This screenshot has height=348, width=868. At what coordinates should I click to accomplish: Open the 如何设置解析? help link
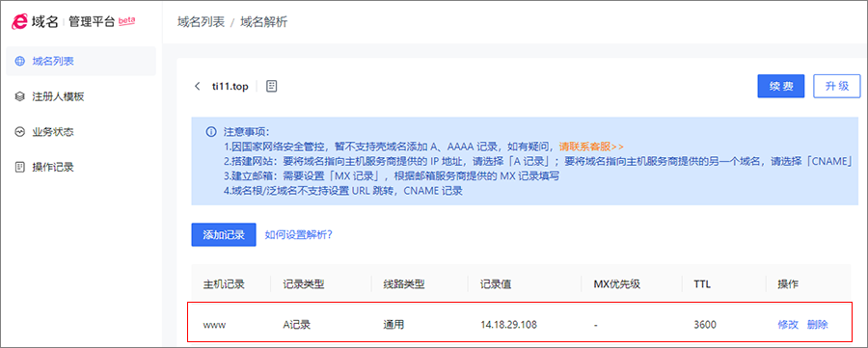coord(298,234)
